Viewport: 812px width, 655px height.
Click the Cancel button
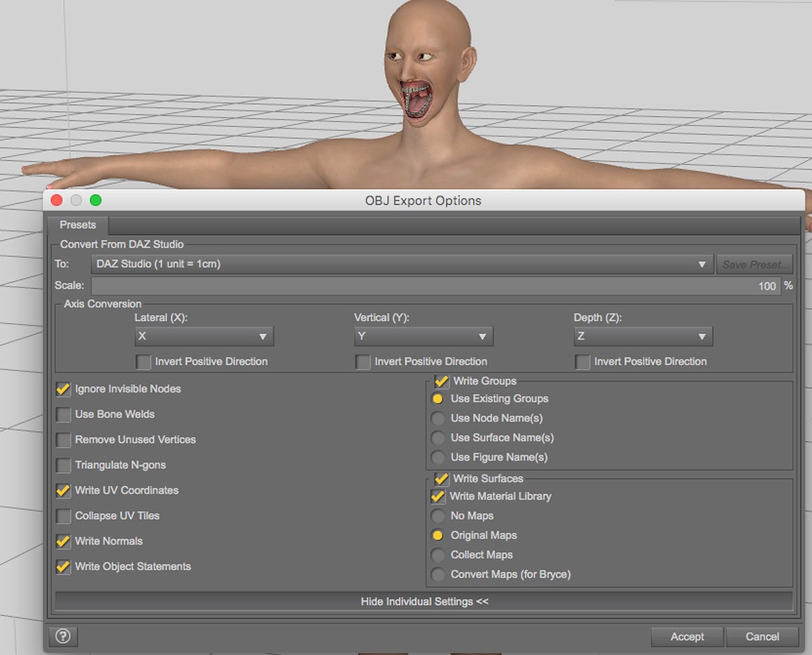click(x=762, y=637)
